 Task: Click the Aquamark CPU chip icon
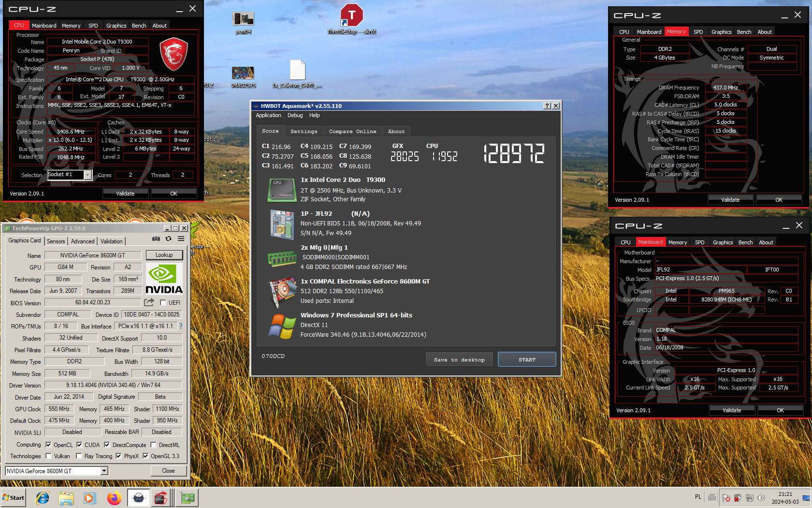[282, 190]
